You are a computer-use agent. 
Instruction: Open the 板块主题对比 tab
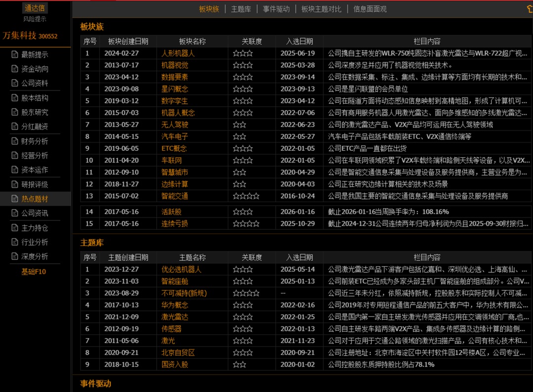pyautogui.click(x=321, y=9)
